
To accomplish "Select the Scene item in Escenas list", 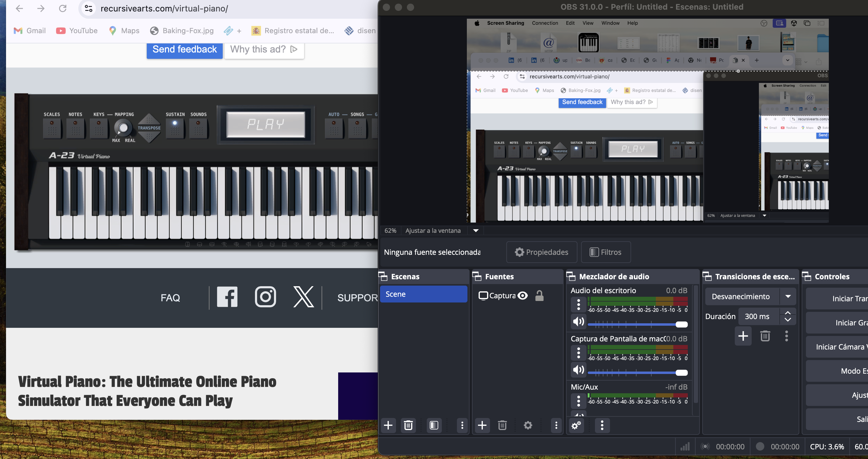I will (423, 294).
